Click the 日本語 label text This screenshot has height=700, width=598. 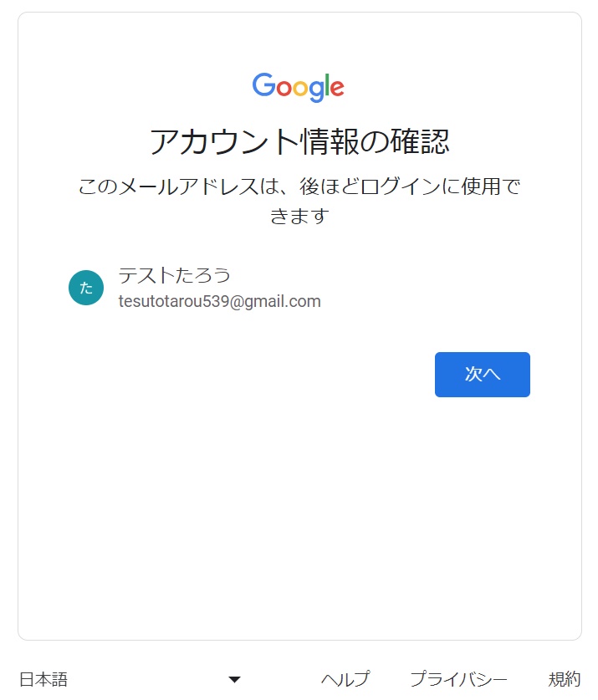tap(43, 679)
